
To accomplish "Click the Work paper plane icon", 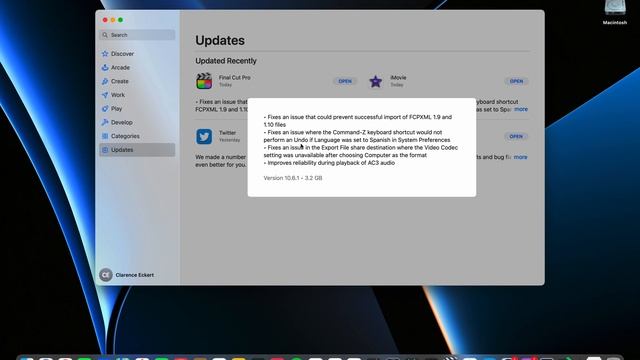I will (x=105, y=95).
